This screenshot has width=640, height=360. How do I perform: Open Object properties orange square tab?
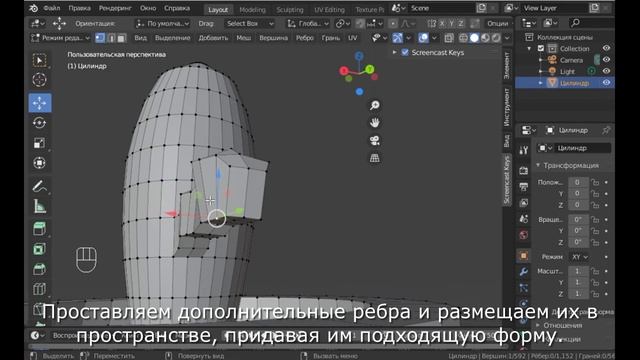[524, 256]
